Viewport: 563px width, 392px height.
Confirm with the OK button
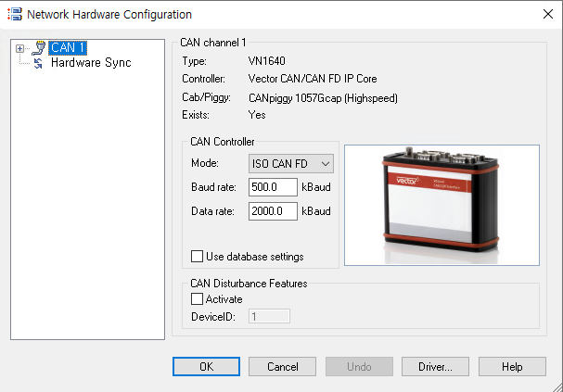206,367
